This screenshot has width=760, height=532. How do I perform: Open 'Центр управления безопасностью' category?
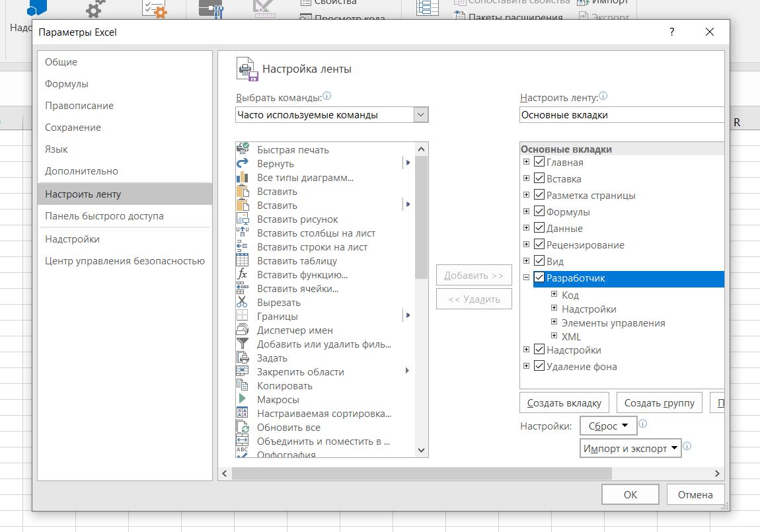pyautogui.click(x=124, y=260)
